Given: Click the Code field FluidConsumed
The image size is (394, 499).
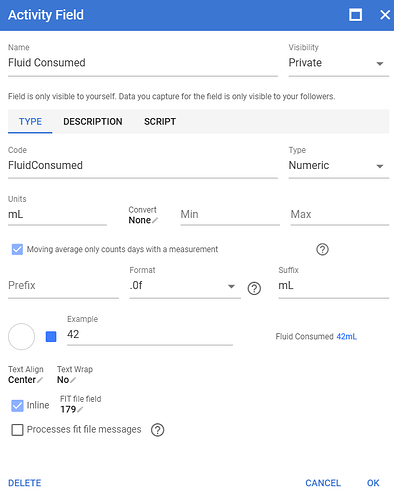Looking at the screenshot, I should point(143,166).
